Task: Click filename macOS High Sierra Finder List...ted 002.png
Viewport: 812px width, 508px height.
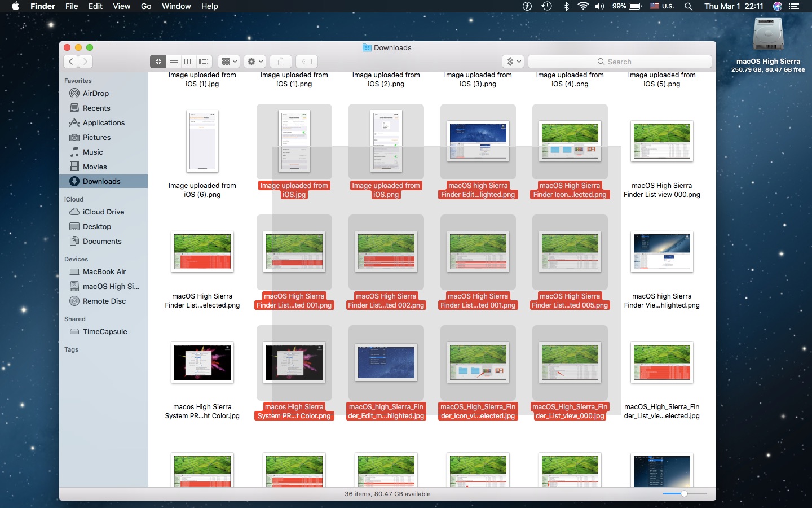Action: [386, 300]
